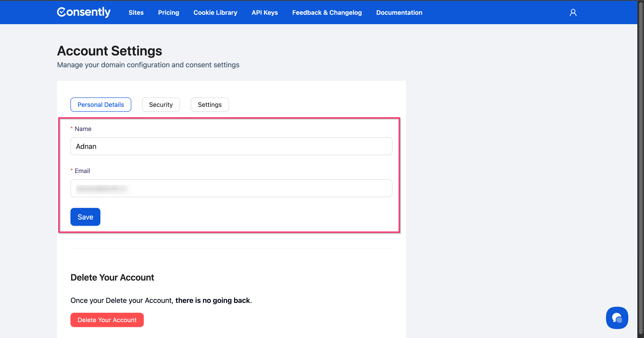Go to Sites in navigation
Image resolution: width=644 pixels, height=338 pixels.
(136, 13)
